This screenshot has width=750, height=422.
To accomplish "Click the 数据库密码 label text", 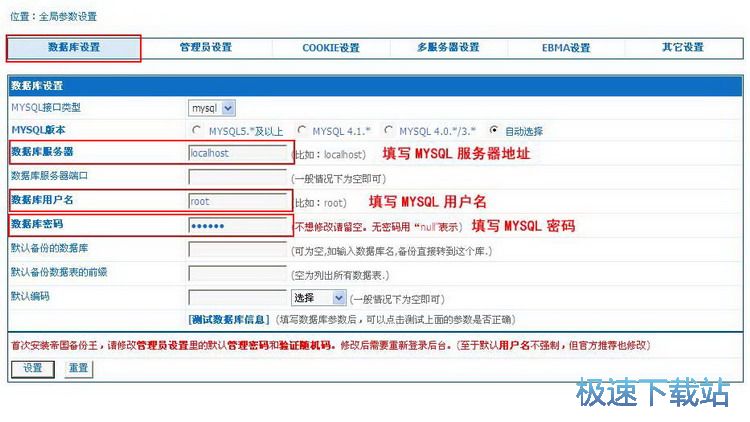I will pos(37,224).
